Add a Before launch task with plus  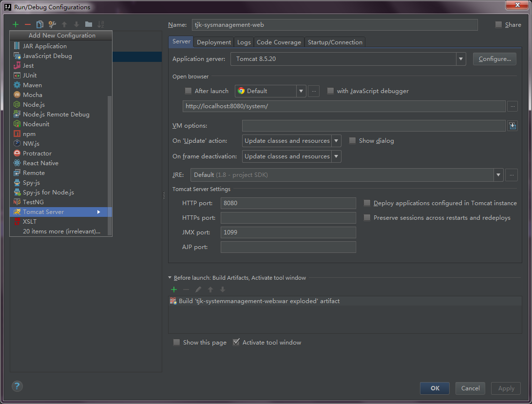click(174, 289)
